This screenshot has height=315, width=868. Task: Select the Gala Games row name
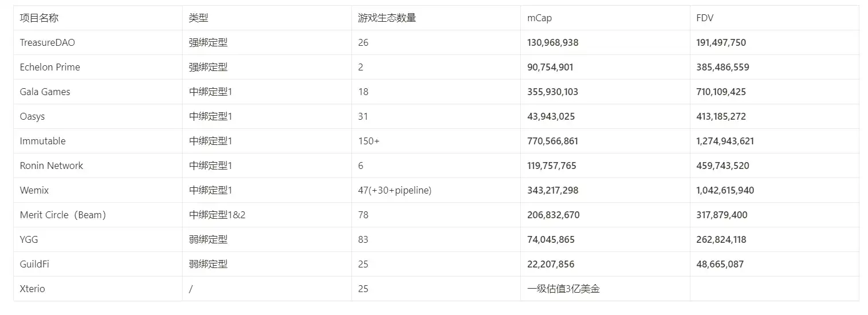(x=45, y=92)
